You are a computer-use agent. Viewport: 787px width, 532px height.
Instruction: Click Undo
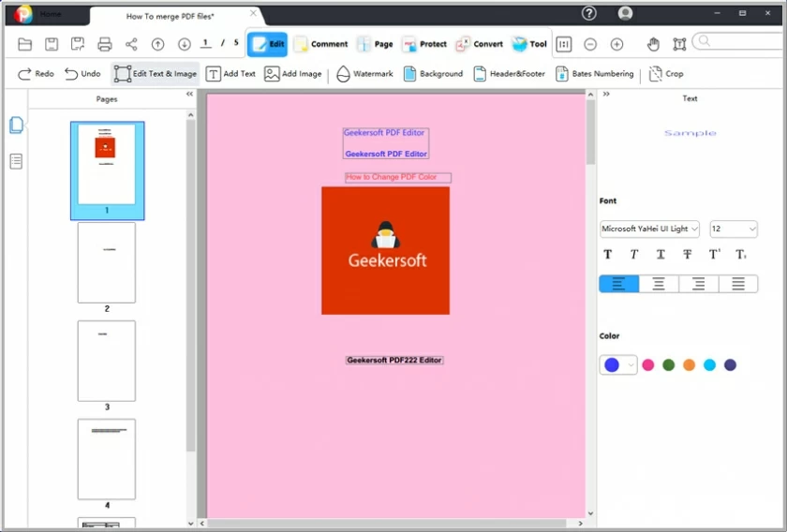(82, 74)
